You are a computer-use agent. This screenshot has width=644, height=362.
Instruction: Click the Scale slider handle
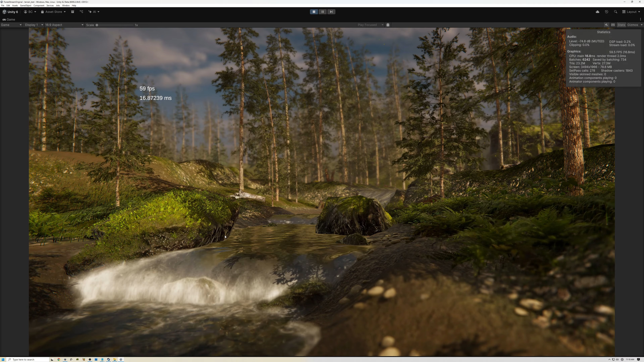point(97,25)
